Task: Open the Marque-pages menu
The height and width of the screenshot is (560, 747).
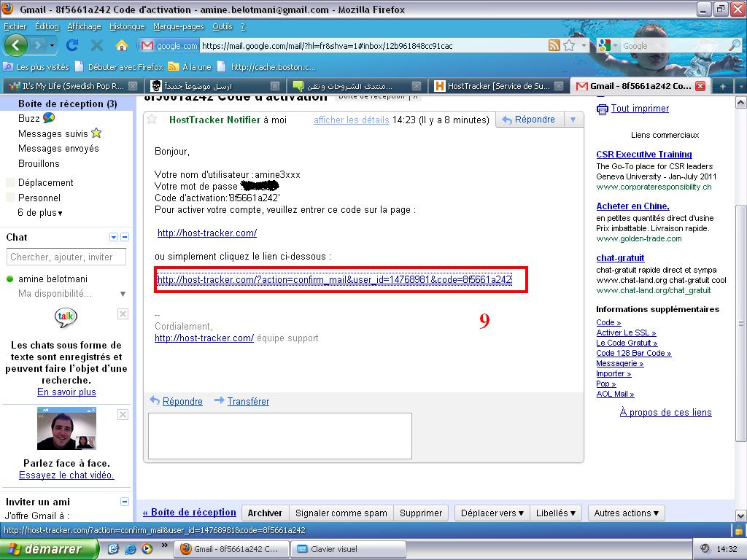Action: [x=179, y=27]
